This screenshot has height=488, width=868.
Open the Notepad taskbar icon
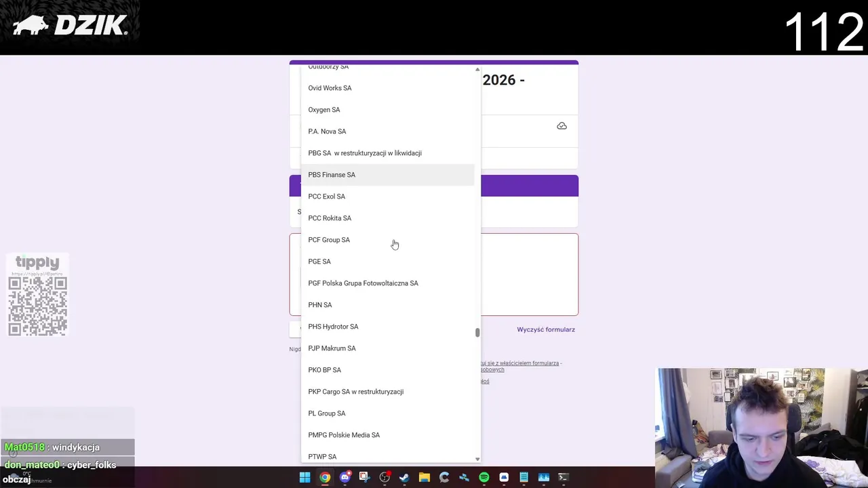click(524, 477)
